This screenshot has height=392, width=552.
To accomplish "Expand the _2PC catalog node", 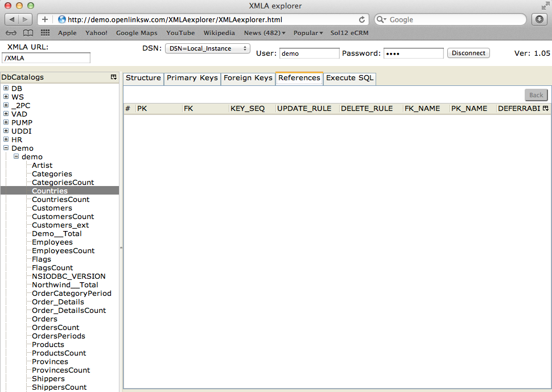I will coord(6,105).
